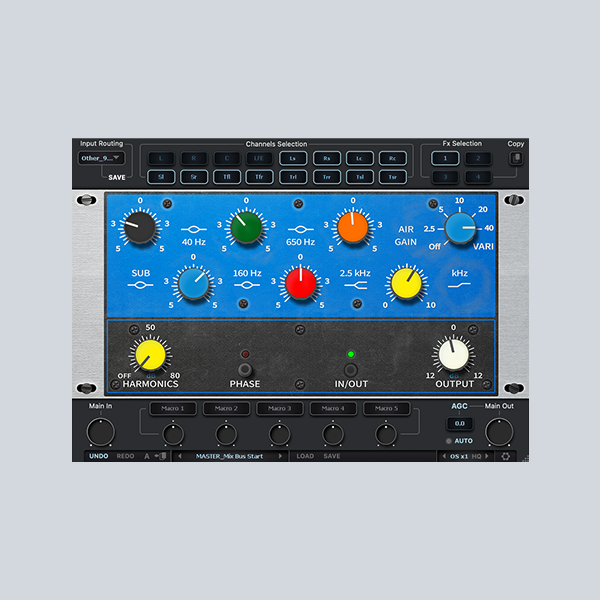Click the Macro 5 knob
This screenshot has width=600, height=600.
pyautogui.click(x=386, y=434)
